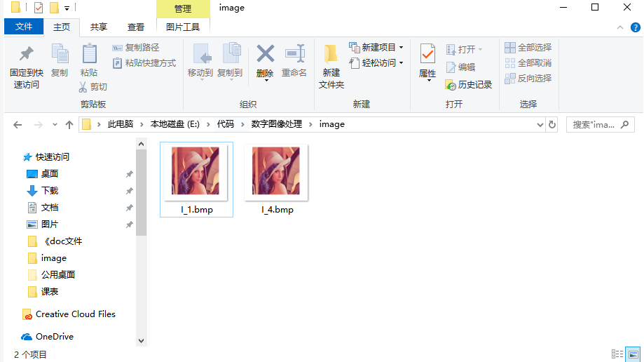The height and width of the screenshot is (362, 644).
Task: Open the Easy access (轻松访问) dropdown
Action: [x=376, y=63]
